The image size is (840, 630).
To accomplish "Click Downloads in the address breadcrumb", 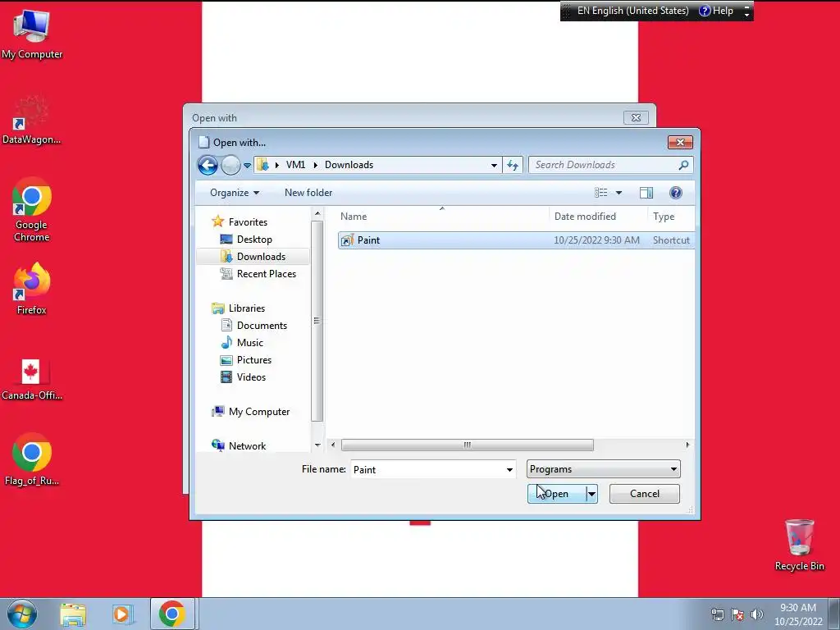I will tap(349, 165).
